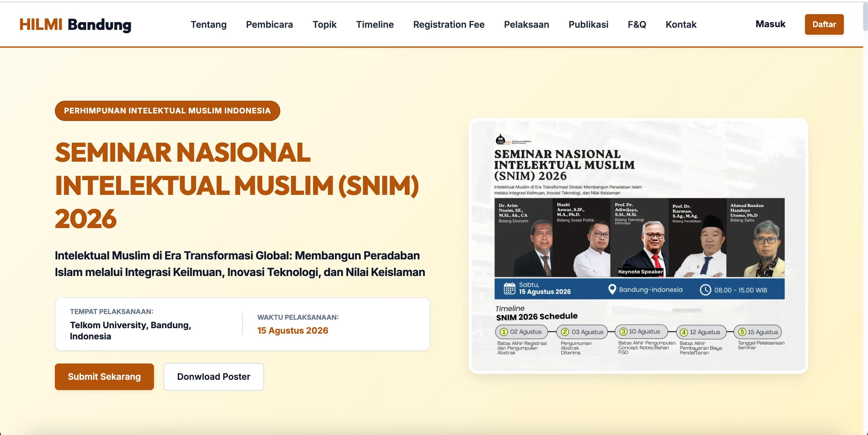Click the Daftar register button

tap(824, 24)
